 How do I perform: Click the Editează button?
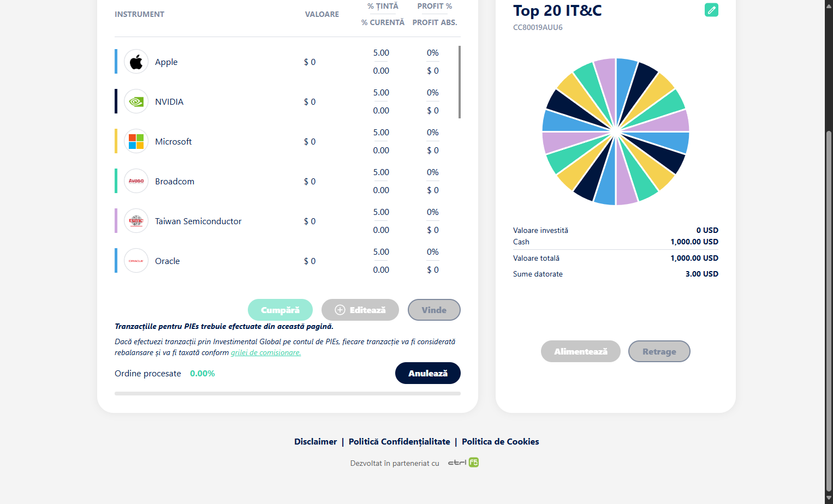tap(360, 310)
